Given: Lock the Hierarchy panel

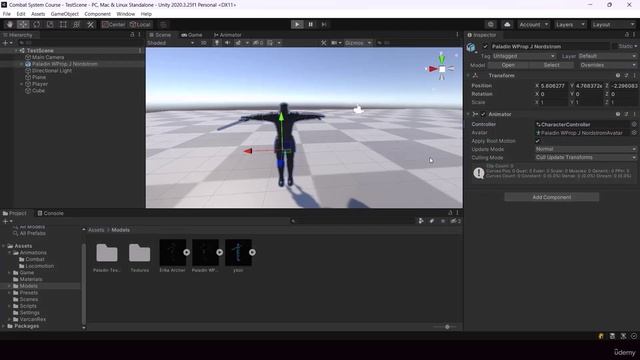Looking at the screenshot, I should [132, 35].
